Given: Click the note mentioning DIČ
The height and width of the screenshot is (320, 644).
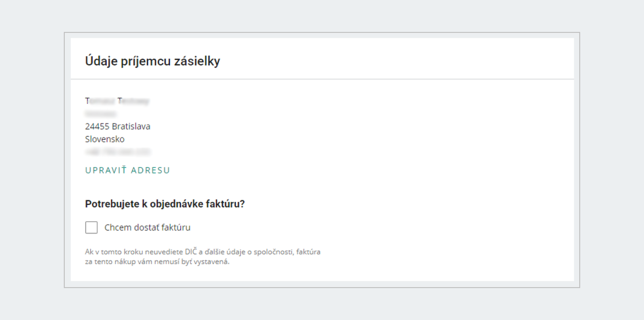Looking at the screenshot, I should (202, 251).
